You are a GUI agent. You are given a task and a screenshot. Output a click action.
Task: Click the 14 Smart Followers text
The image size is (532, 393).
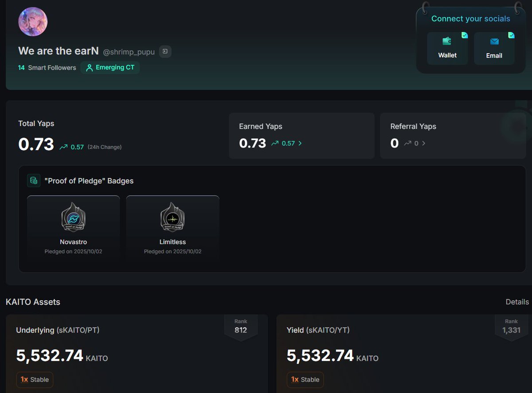(x=47, y=68)
